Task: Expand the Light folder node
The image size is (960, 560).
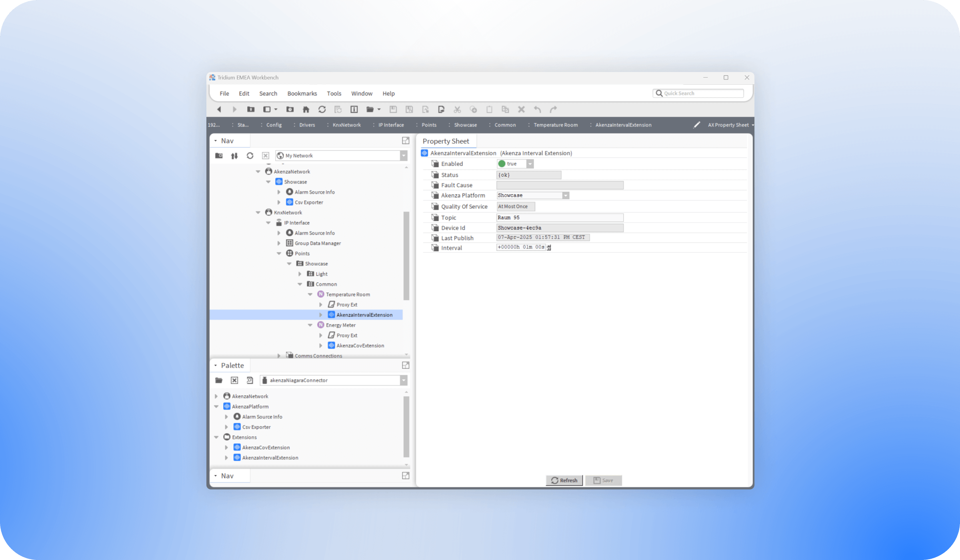Action: [x=300, y=274]
